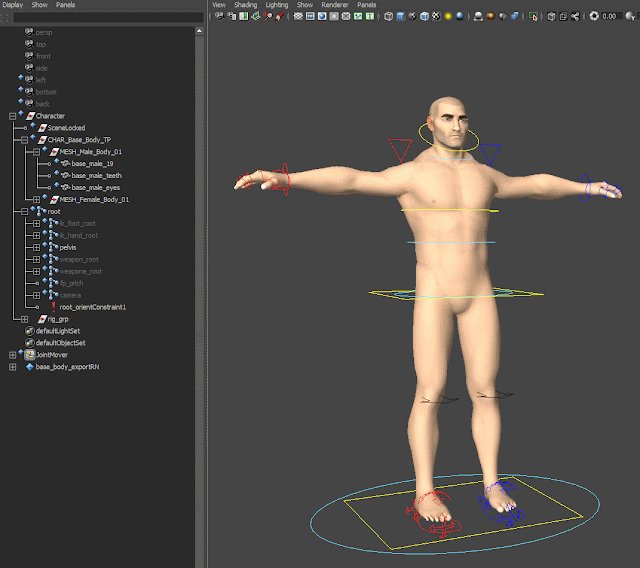Click the Wireframe on Shaded icon
Viewport: 640px width, 568px height.
(424, 16)
